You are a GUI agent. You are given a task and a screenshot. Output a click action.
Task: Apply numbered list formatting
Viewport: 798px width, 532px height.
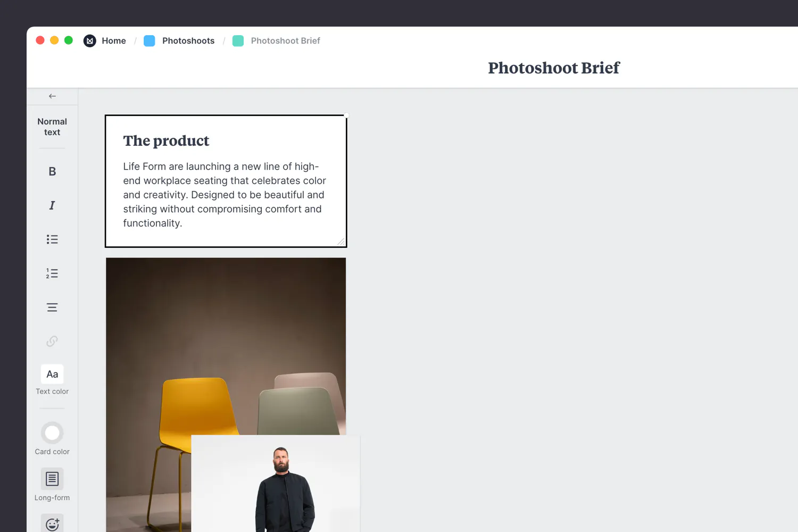pyautogui.click(x=52, y=273)
